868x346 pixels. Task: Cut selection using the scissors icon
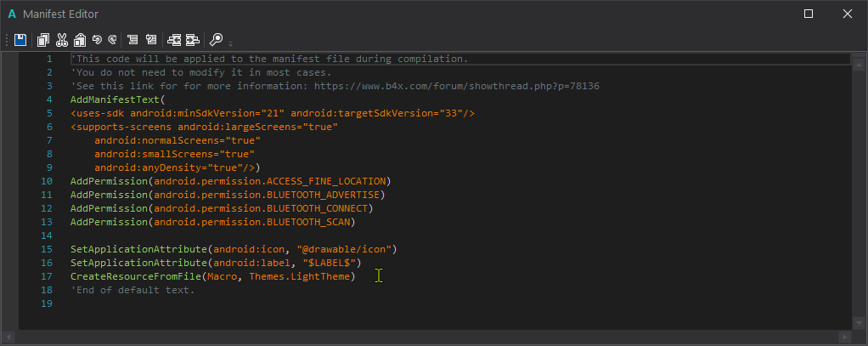pos(61,39)
